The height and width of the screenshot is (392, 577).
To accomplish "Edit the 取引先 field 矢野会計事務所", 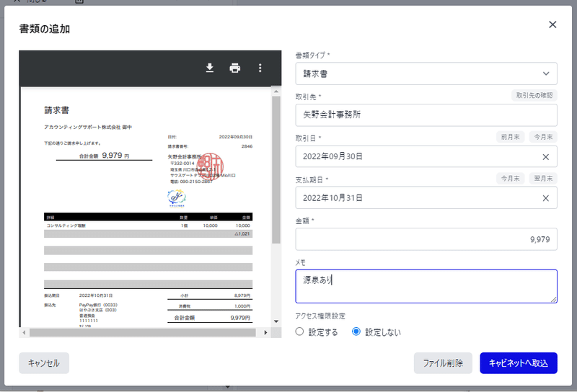I will [426, 115].
